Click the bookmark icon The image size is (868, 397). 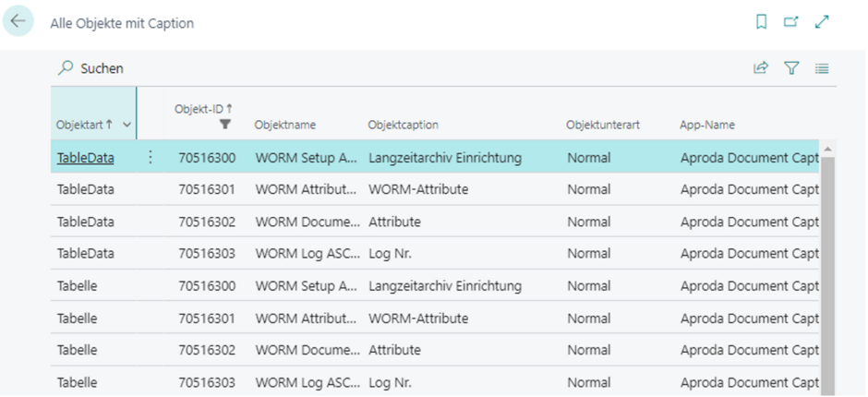762,22
